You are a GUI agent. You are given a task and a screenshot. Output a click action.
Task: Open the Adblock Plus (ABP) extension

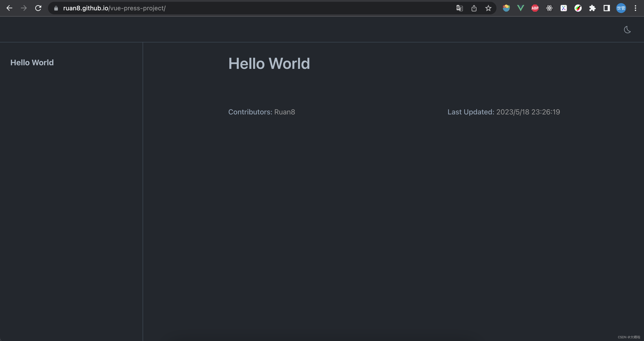pyautogui.click(x=535, y=8)
